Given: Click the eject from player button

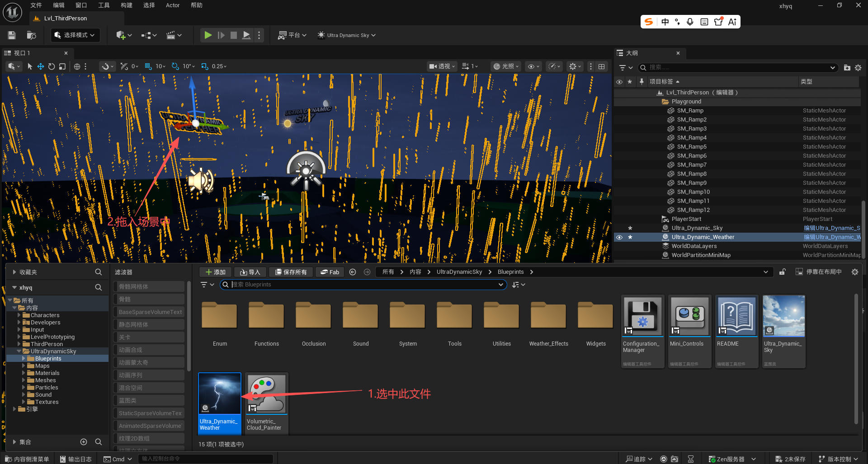Looking at the screenshot, I should click(x=246, y=35).
